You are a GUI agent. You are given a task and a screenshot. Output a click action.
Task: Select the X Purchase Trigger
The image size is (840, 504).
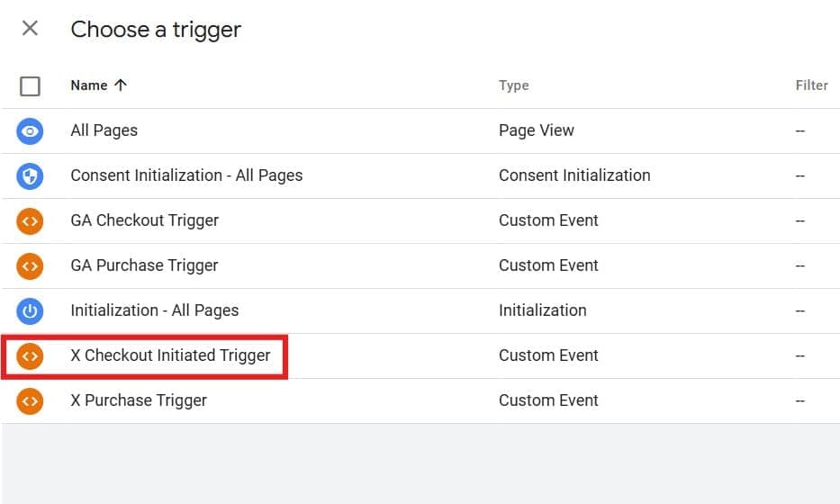click(x=139, y=400)
